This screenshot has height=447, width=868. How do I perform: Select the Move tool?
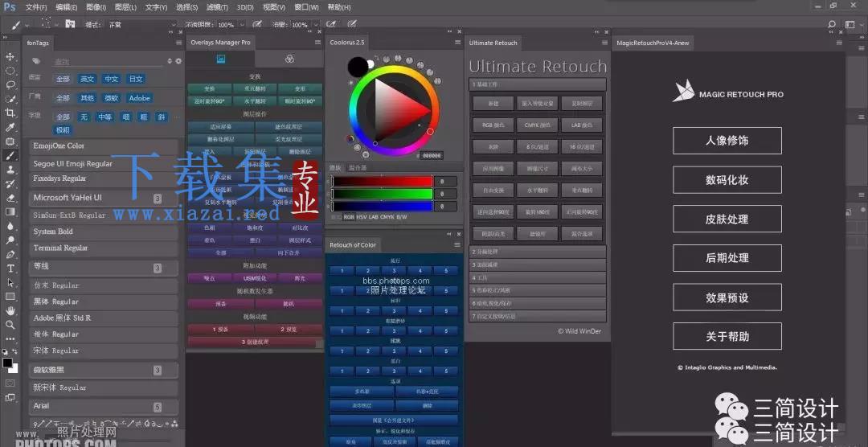pos(10,56)
